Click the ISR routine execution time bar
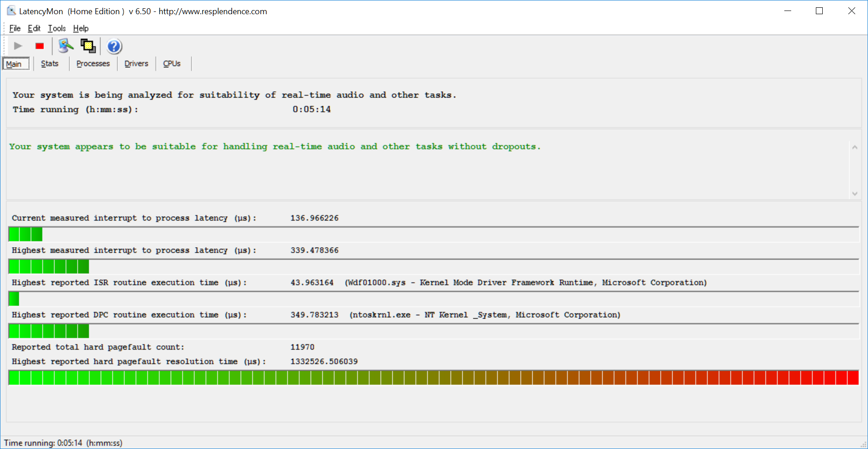This screenshot has width=868, height=449. pyautogui.click(x=434, y=299)
